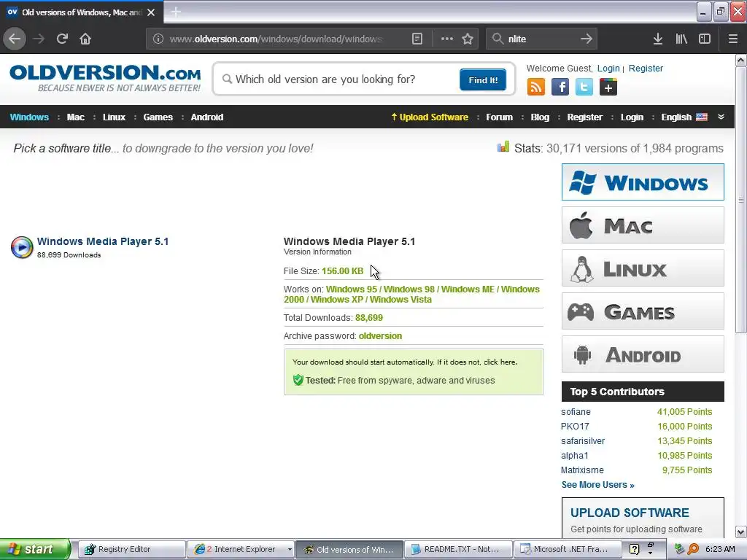
Task: Open contributor Matrixisme's profile
Action: (x=582, y=470)
